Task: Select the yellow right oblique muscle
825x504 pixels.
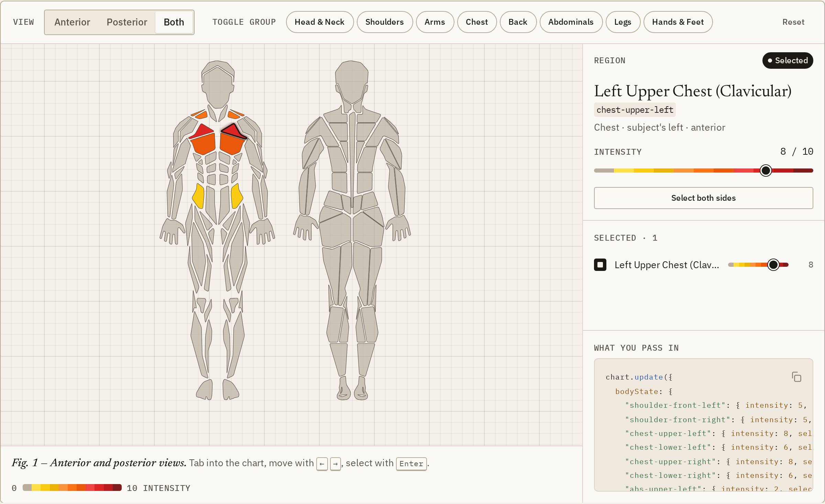Action: point(199,196)
